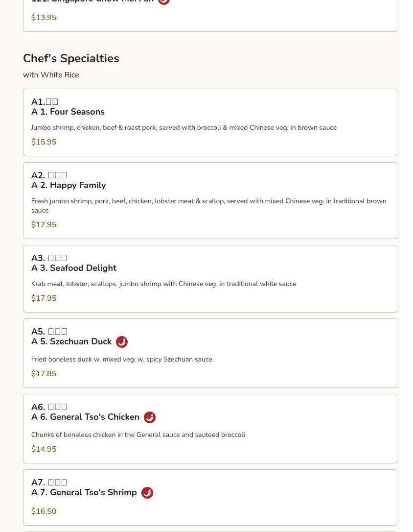Open A 6. General Tso's Chicken item

tap(85, 417)
